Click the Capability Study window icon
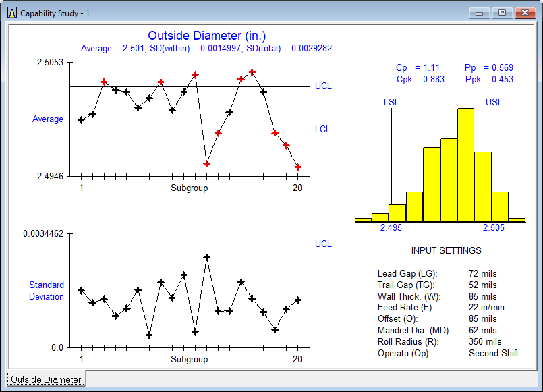543x392 pixels. pos(11,13)
